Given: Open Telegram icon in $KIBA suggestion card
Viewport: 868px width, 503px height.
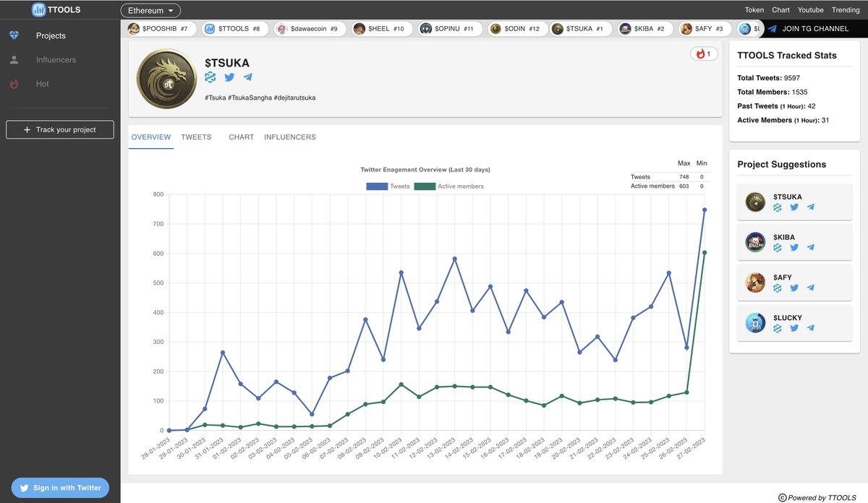Looking at the screenshot, I should point(811,247).
